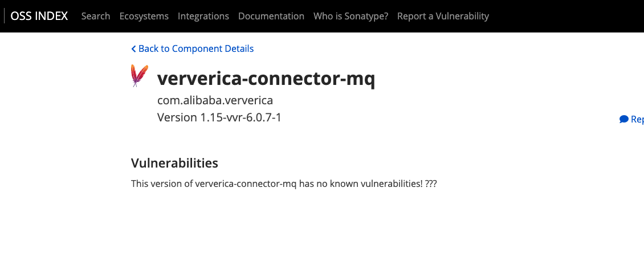
Task: Click the com.alibaba.ververica group name
Action: pyautogui.click(x=215, y=100)
